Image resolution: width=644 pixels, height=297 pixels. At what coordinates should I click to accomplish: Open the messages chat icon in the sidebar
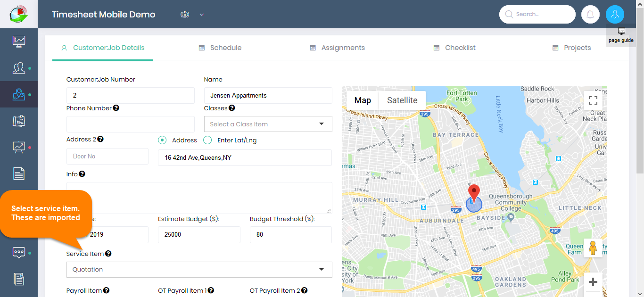pos(19,252)
